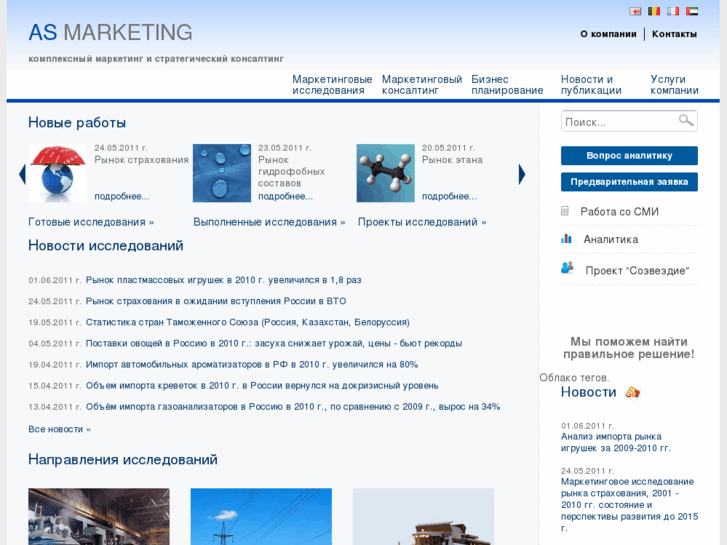Open news about Рынок пластмассовых игрушек
The width and height of the screenshot is (727, 545).
coord(223,280)
